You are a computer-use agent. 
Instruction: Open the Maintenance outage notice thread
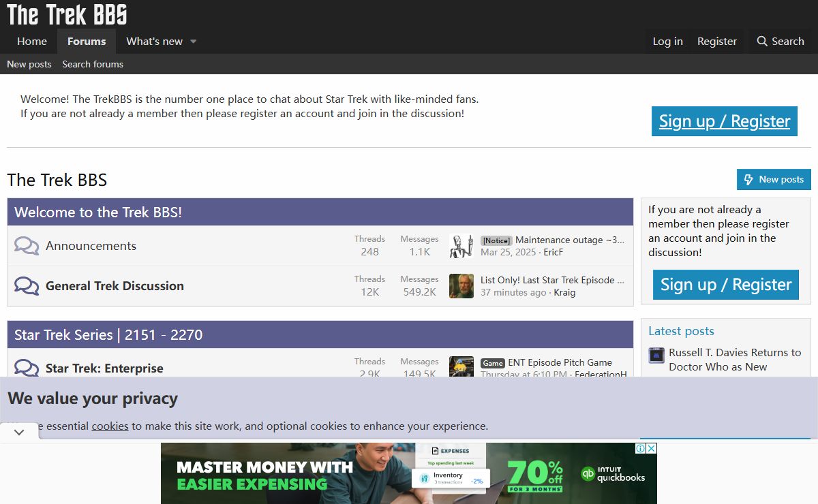tap(569, 240)
